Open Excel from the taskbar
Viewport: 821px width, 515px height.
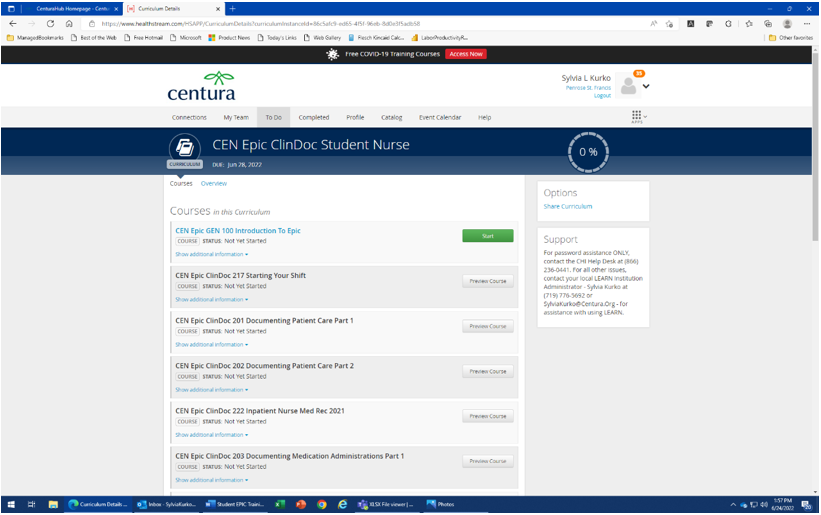coord(280,505)
